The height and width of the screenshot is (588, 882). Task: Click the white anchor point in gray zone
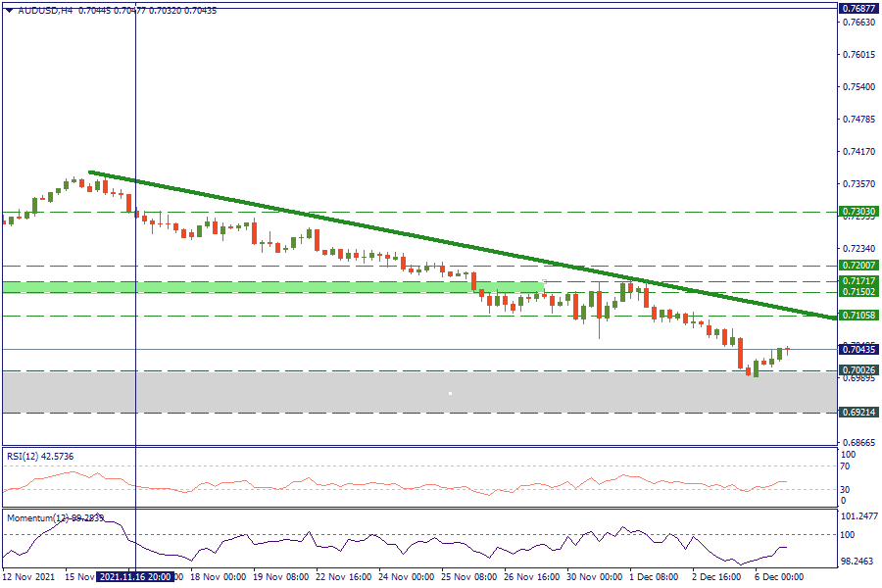tap(450, 394)
